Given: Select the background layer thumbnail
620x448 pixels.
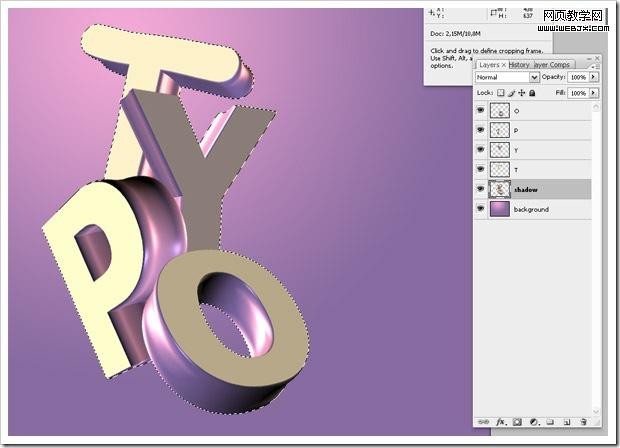Looking at the screenshot, I should click(x=500, y=209).
